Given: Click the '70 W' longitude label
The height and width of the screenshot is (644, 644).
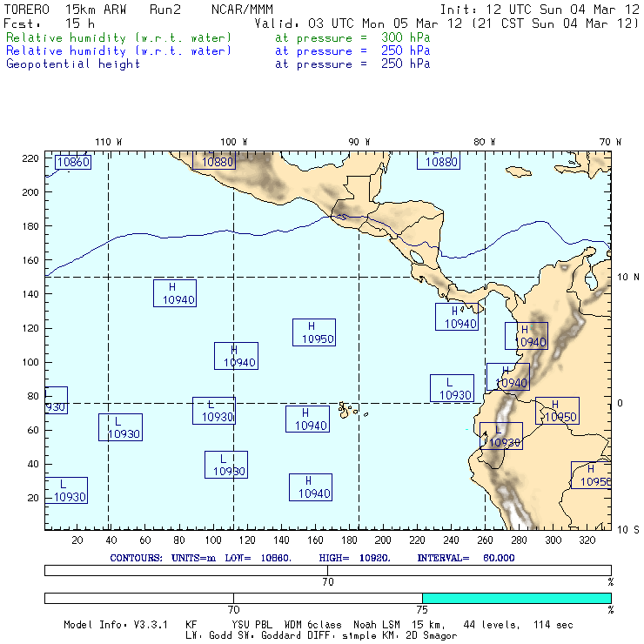Looking at the screenshot, I should pyautogui.click(x=610, y=142).
